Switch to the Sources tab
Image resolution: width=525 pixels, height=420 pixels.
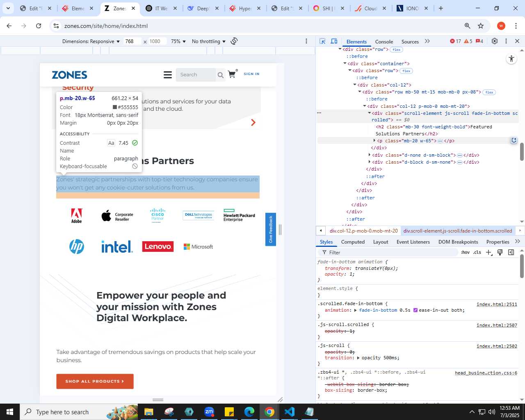(410, 41)
